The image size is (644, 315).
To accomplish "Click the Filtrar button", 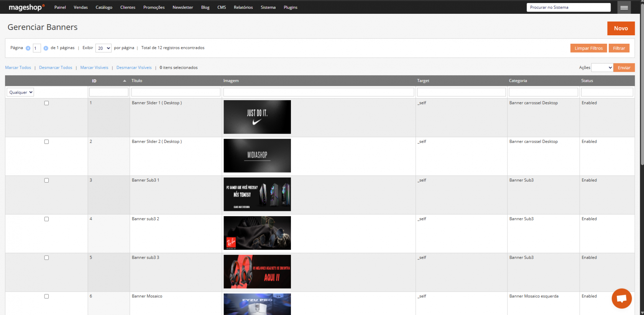I will point(619,48).
